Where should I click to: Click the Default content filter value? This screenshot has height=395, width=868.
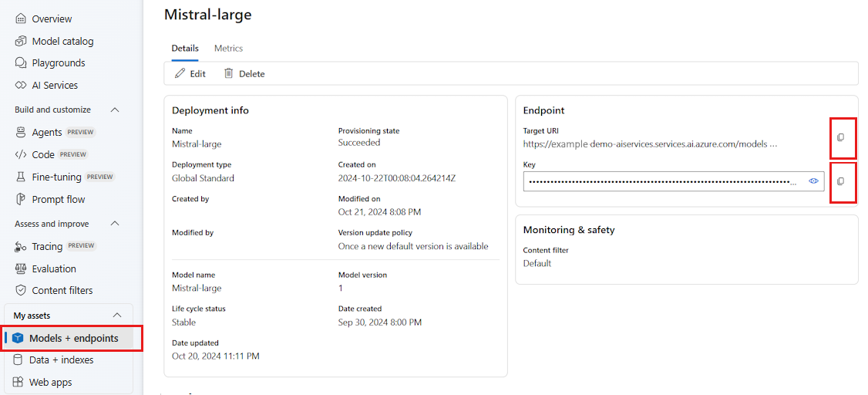tap(537, 264)
